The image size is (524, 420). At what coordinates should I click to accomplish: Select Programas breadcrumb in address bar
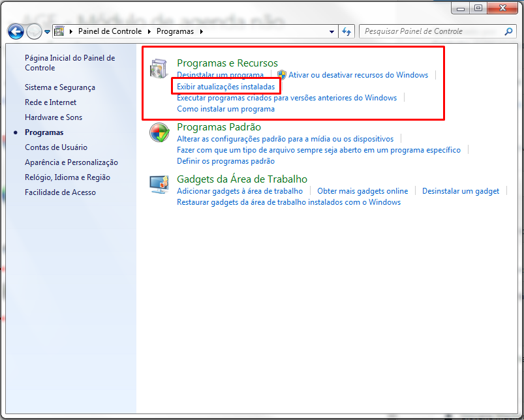tap(175, 31)
